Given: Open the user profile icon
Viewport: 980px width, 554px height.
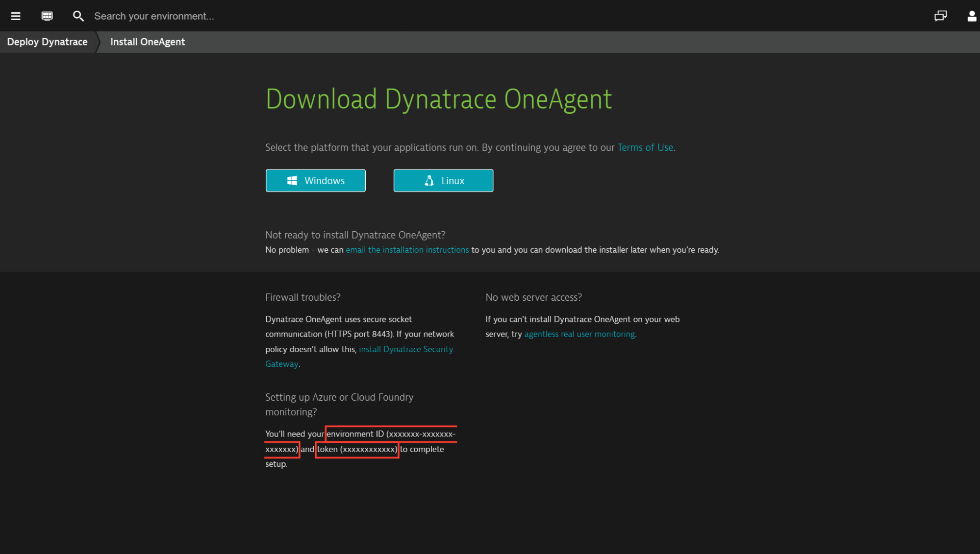Looking at the screenshot, I should [972, 16].
